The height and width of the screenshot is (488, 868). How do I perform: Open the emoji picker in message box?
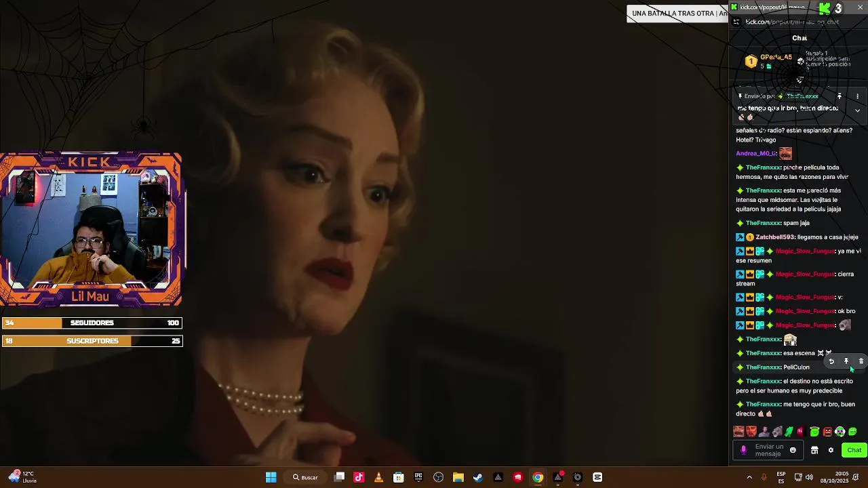[x=793, y=450]
